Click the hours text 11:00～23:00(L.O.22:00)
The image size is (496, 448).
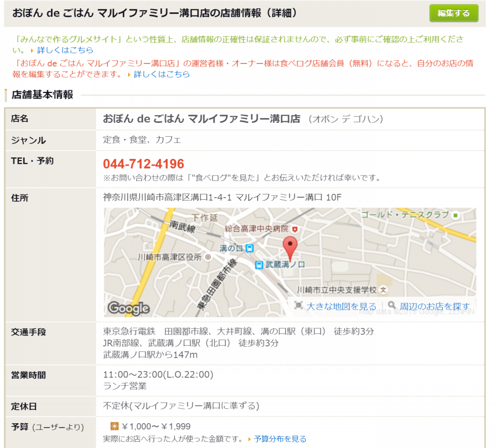pos(158,375)
